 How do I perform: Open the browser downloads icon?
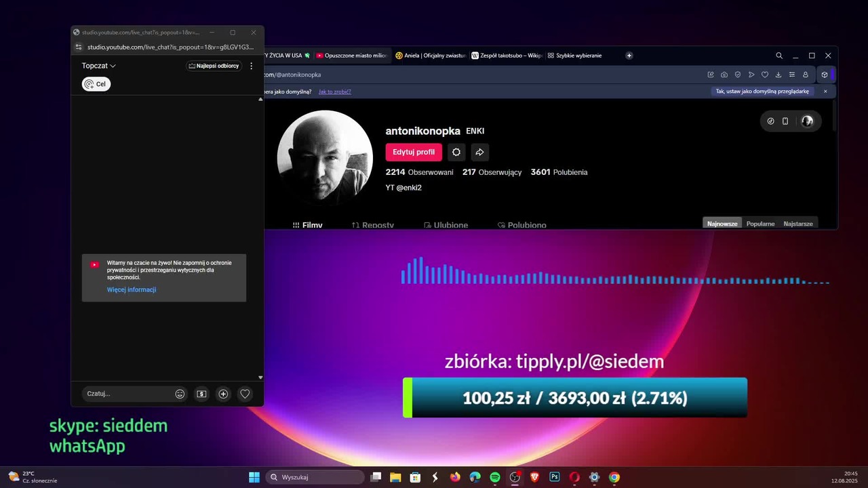click(x=778, y=75)
